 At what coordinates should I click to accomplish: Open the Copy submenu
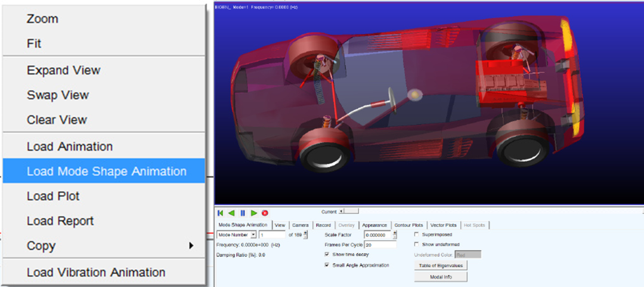coord(104,245)
